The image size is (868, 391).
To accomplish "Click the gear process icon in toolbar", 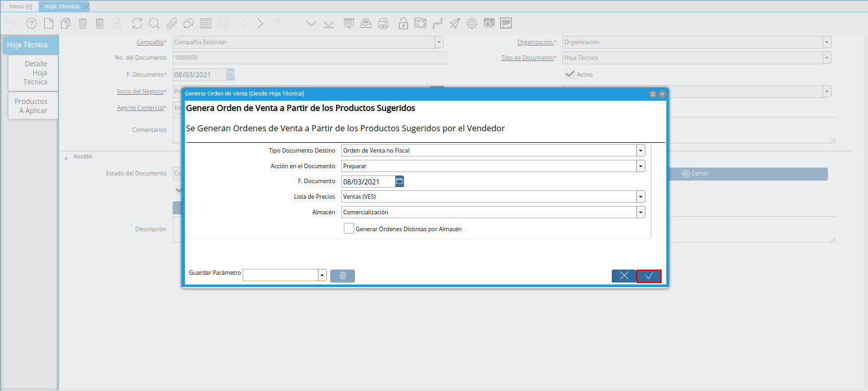I will (x=472, y=24).
